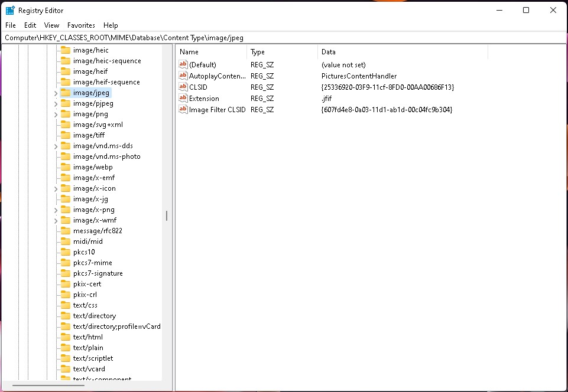
Task: Click the registry path address bar
Action: pos(284,38)
